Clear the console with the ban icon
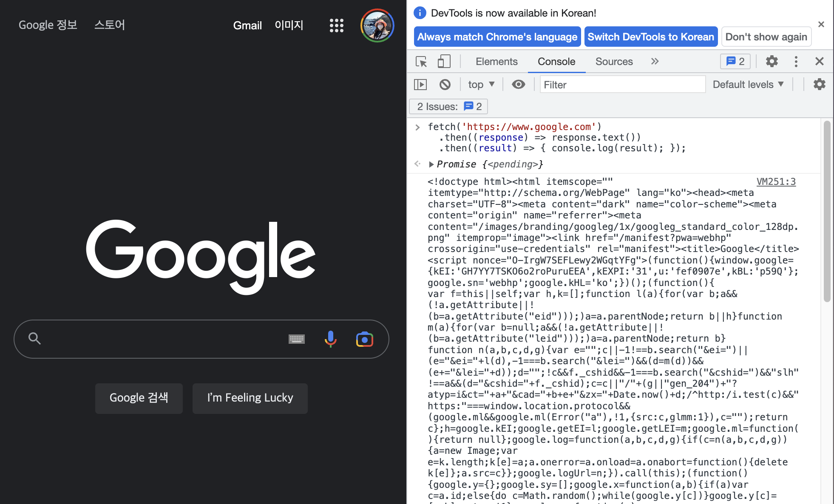 (x=445, y=85)
